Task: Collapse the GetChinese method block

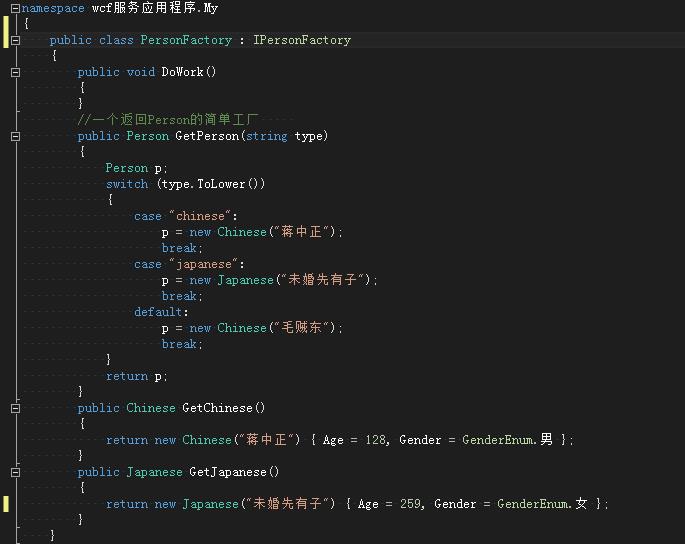Action: click(x=15, y=408)
